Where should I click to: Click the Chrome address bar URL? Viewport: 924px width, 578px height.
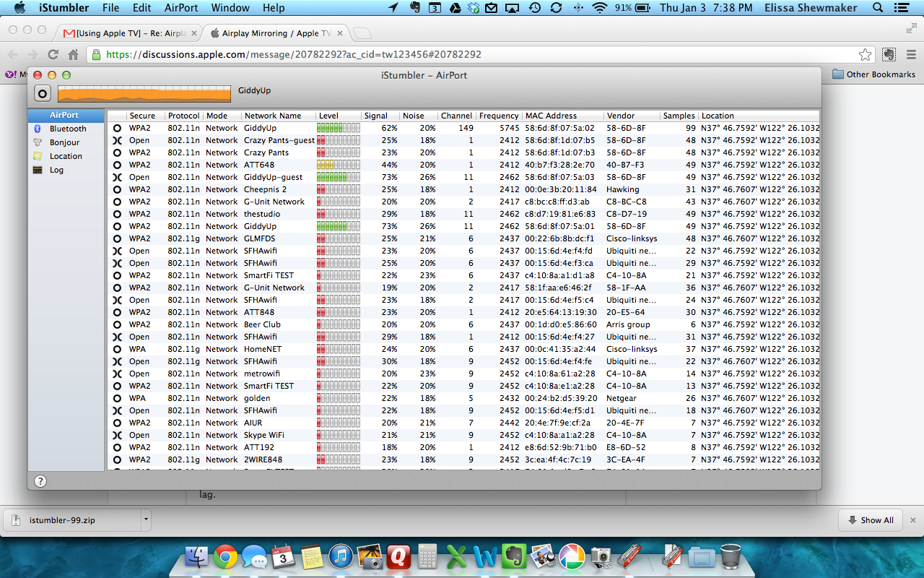(x=294, y=54)
